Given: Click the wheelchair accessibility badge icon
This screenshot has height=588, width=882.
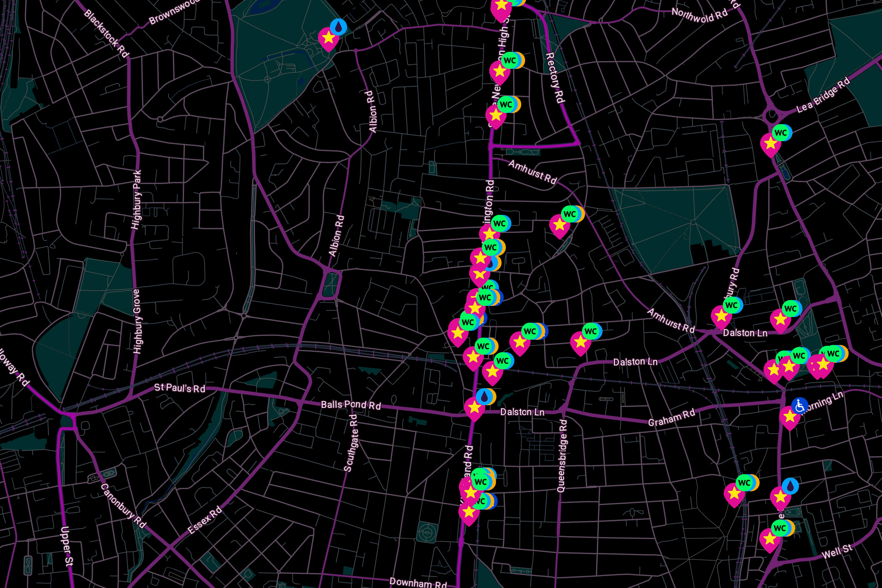Looking at the screenshot, I should point(800,405).
